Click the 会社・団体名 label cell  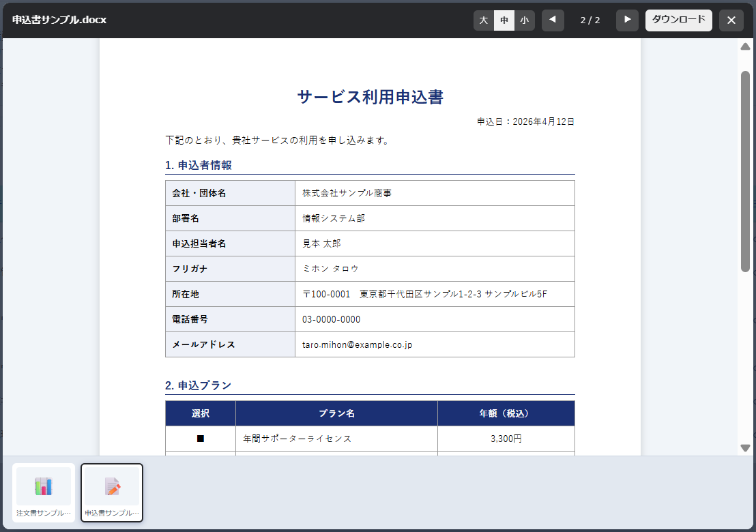click(230, 193)
